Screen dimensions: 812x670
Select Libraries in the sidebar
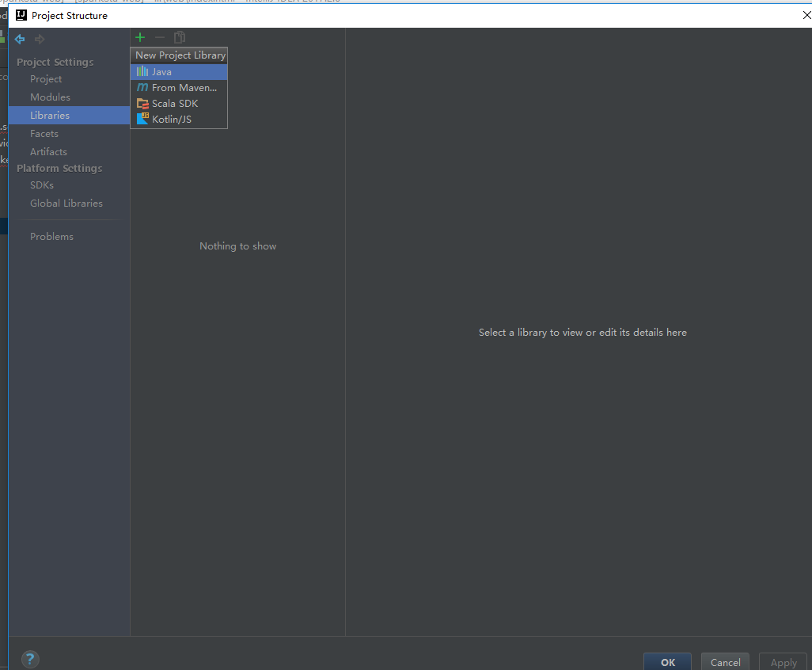pos(69,115)
